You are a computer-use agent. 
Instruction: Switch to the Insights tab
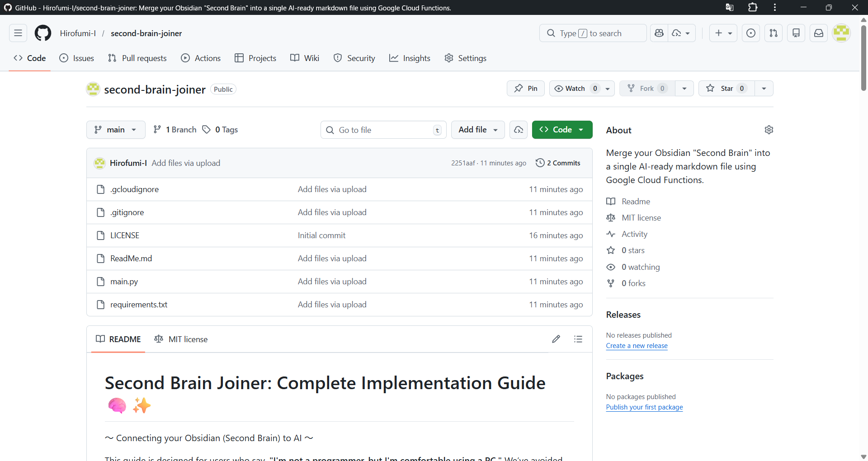coord(410,58)
